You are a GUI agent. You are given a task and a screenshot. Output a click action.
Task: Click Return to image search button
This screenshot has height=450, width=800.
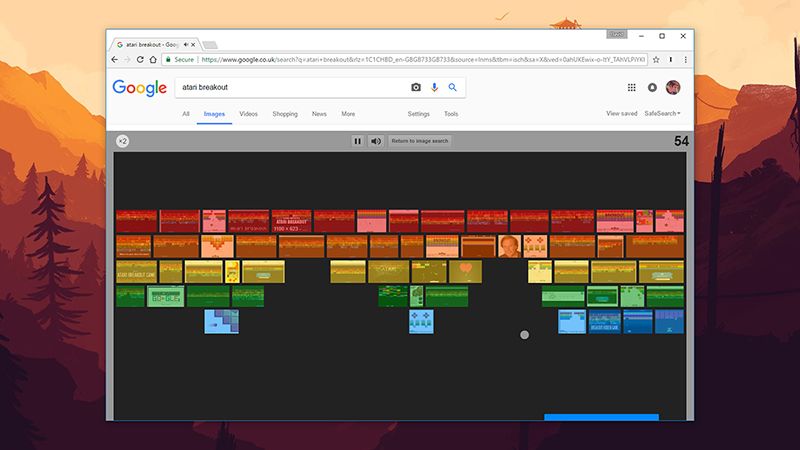click(x=419, y=141)
